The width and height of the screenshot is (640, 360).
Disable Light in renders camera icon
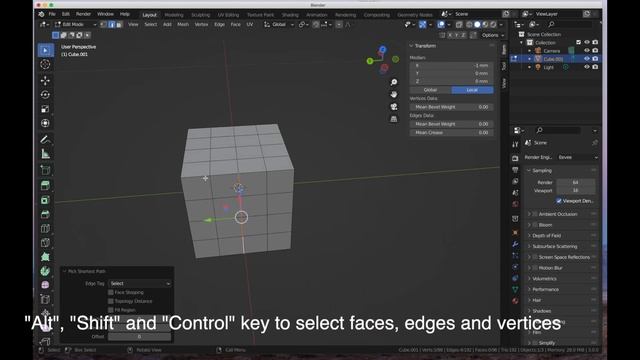[595, 67]
